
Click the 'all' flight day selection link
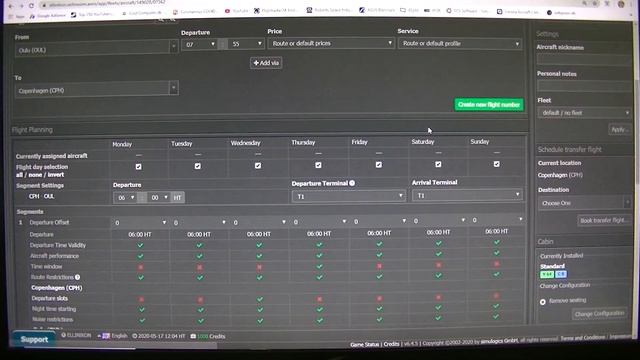(19, 175)
